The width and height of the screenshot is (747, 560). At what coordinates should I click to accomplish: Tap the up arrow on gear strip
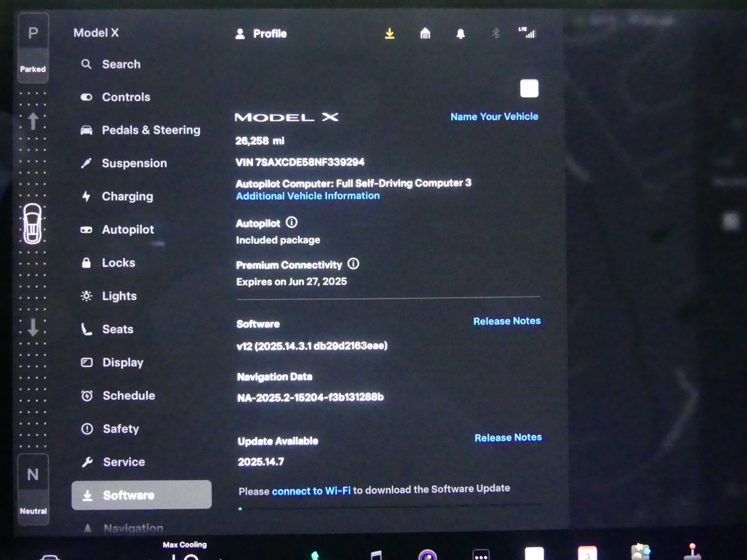(x=33, y=121)
